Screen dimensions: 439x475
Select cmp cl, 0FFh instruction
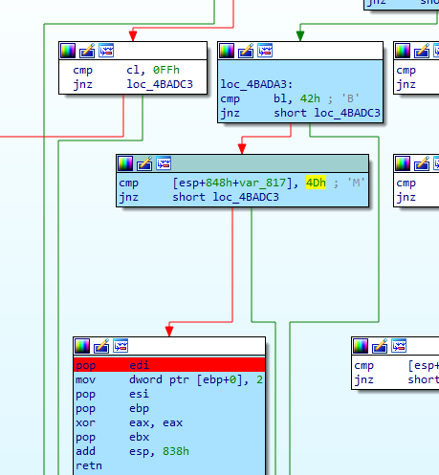[x=126, y=70]
